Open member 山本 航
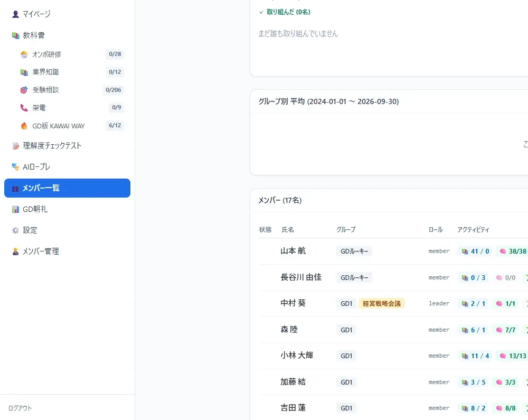The height and width of the screenshot is (420, 528). pos(293,251)
